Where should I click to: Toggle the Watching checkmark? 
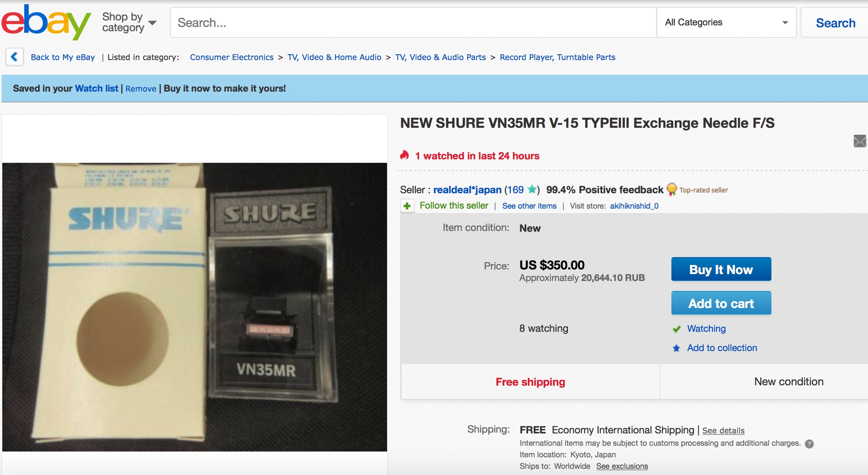677,329
